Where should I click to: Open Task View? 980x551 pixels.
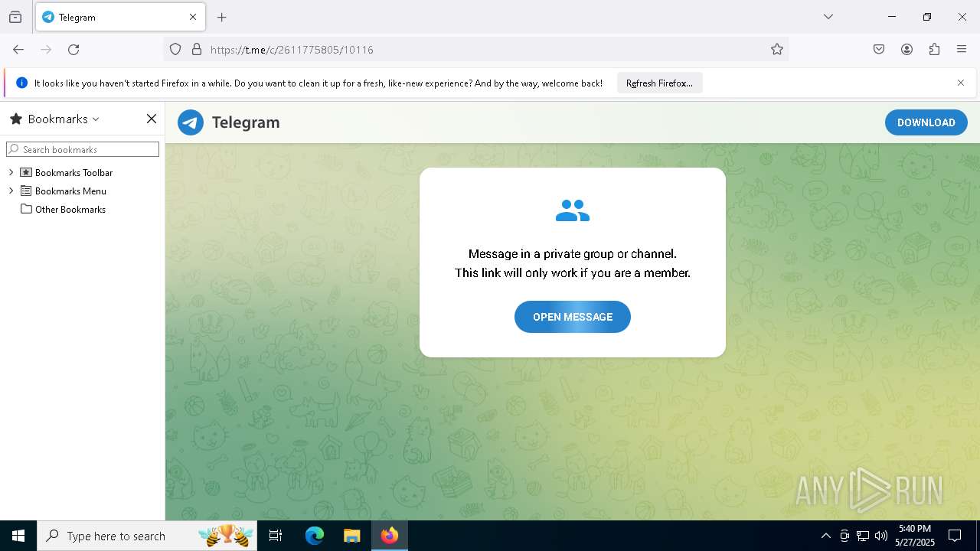[x=276, y=536]
